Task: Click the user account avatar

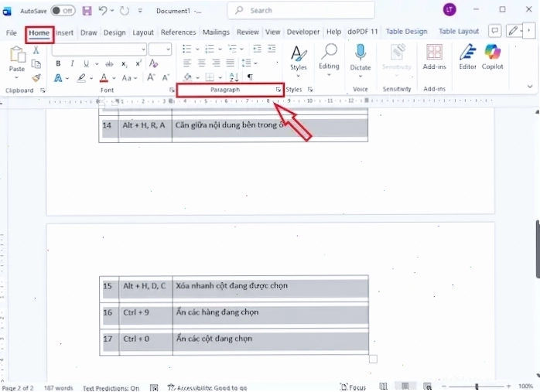Action: coord(449,9)
